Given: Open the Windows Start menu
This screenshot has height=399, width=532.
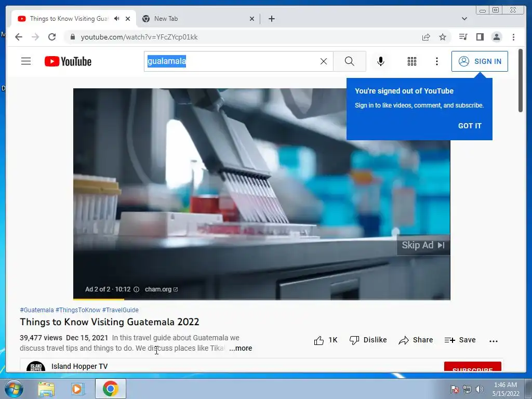Looking at the screenshot, I should click(x=14, y=389).
